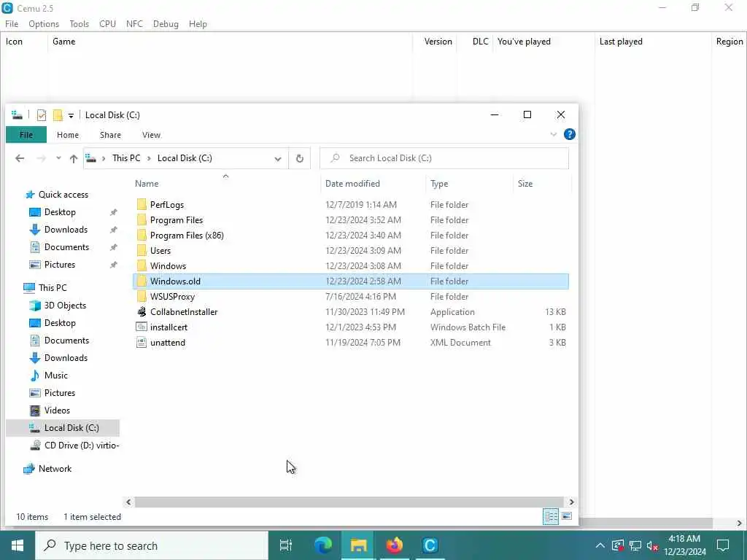Switch to the Share ribbon tab
747x560 pixels.
(110, 135)
